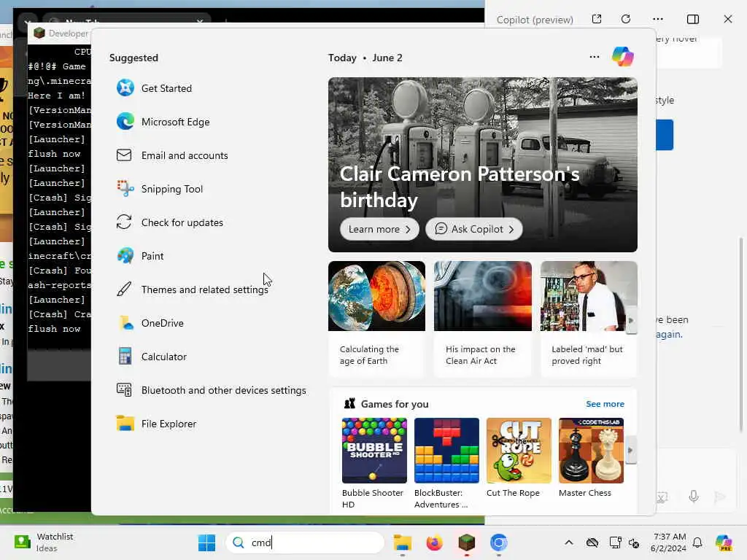Open His impact on the Clean Air Act card
The width and height of the screenshot is (747, 560).
(x=483, y=319)
